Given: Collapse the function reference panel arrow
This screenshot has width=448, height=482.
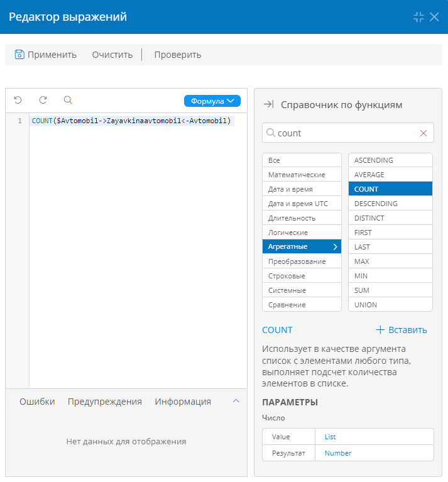Looking at the screenshot, I should coord(268,104).
